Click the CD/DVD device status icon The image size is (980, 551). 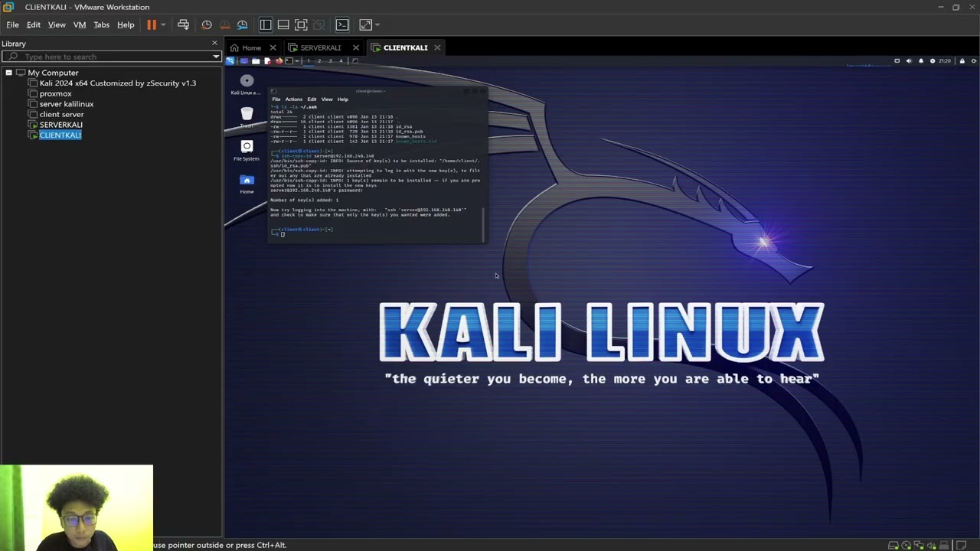pyautogui.click(x=906, y=546)
